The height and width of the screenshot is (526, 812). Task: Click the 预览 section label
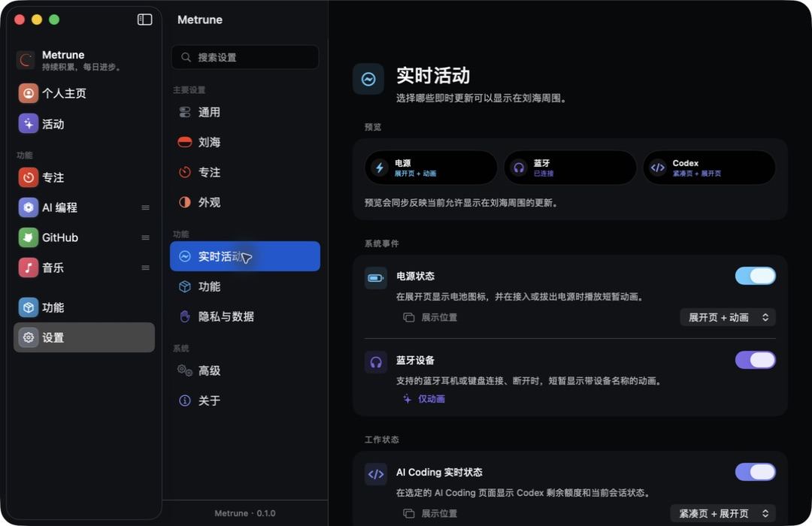coord(373,127)
